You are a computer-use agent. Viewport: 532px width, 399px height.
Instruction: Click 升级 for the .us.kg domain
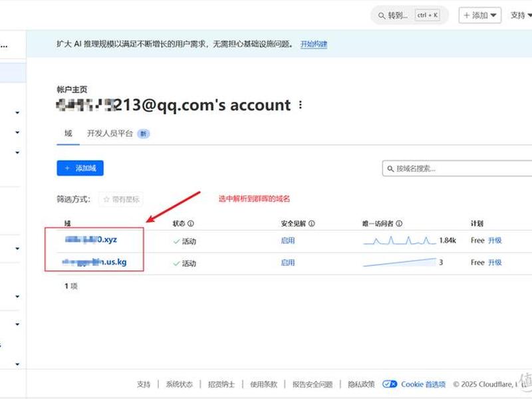tap(495, 263)
